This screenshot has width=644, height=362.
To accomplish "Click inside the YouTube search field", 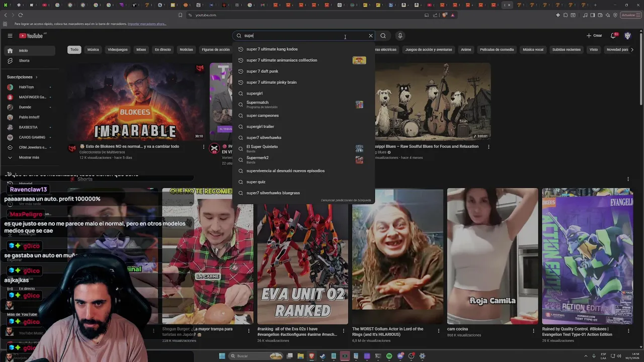I will coord(304,36).
